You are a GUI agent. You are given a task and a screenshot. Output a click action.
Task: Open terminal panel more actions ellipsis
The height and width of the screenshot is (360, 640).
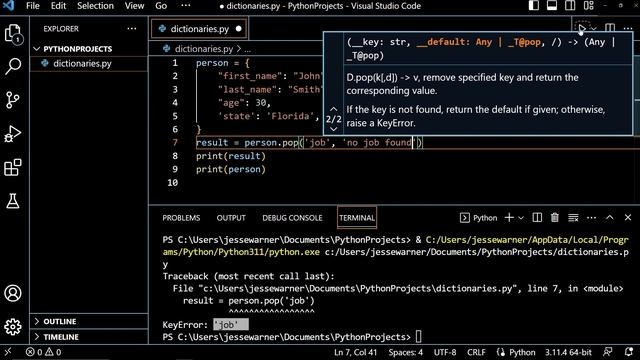[x=591, y=218]
